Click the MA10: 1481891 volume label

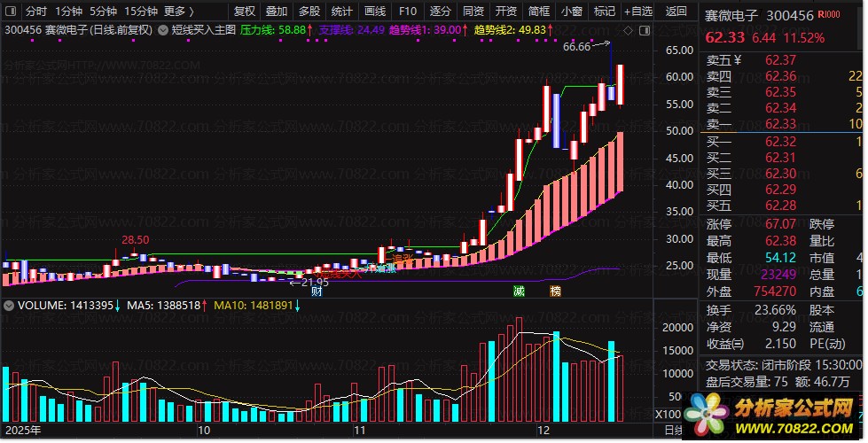pyautogui.click(x=257, y=306)
